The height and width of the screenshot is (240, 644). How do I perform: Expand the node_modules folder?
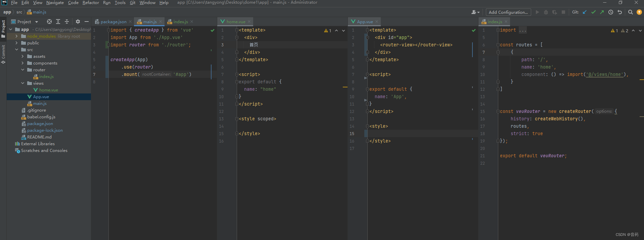16,36
